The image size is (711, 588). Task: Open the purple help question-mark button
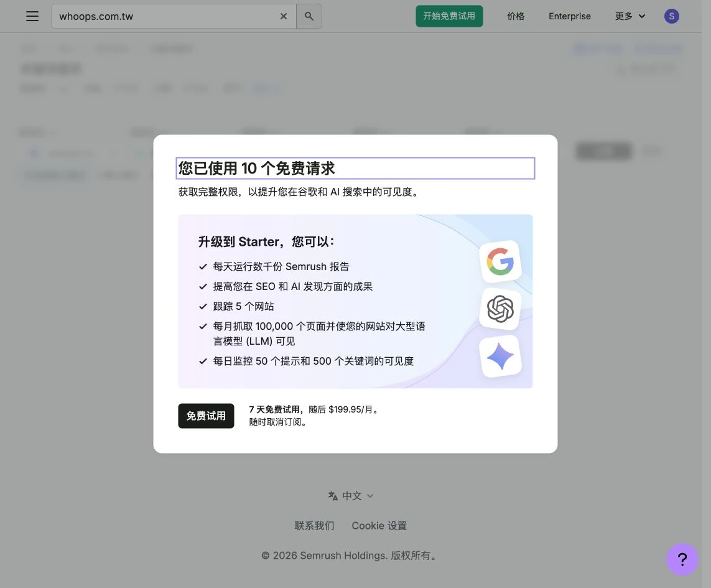(682, 559)
